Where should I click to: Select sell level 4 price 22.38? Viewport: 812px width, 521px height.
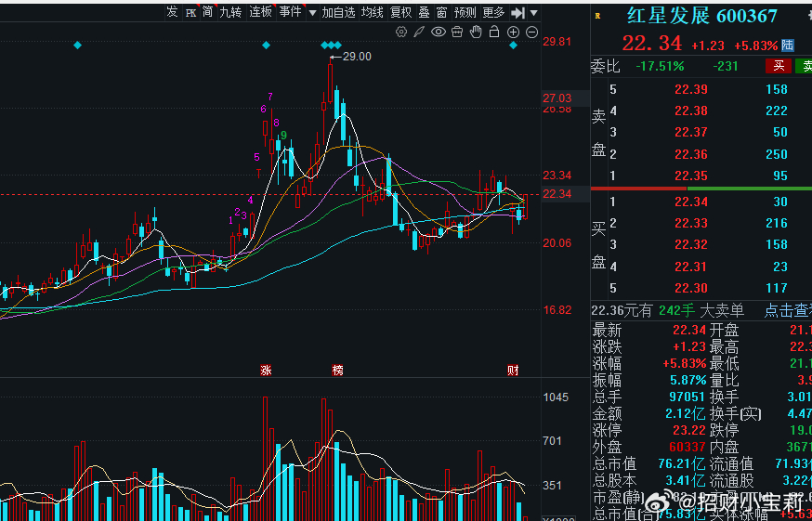click(x=691, y=111)
